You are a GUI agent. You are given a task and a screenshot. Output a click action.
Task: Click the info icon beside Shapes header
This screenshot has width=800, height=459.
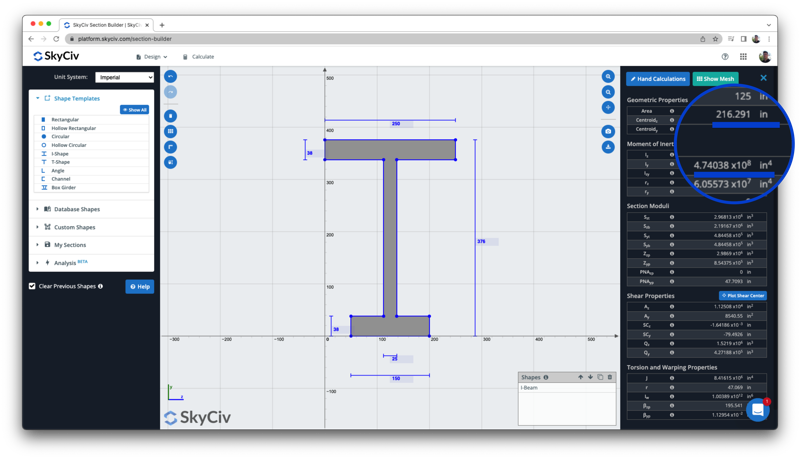(546, 377)
